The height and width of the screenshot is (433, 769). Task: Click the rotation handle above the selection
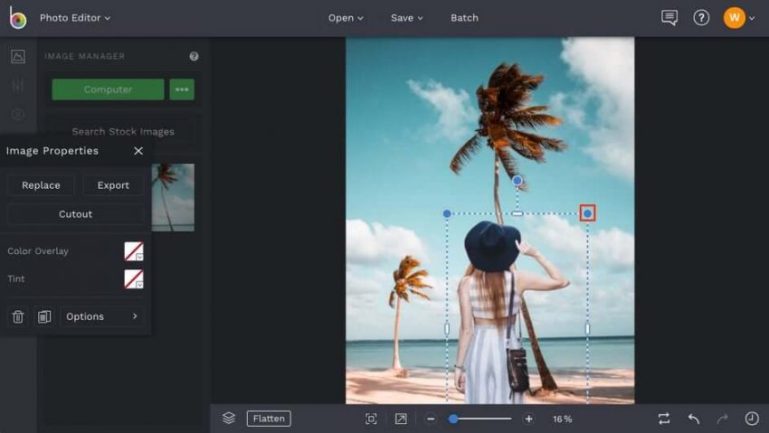517,181
